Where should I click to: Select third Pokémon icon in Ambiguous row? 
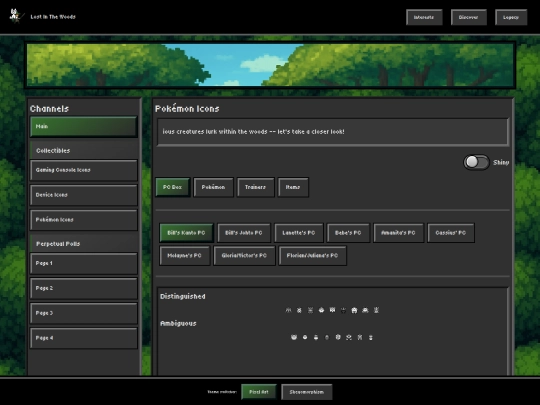pos(316,337)
